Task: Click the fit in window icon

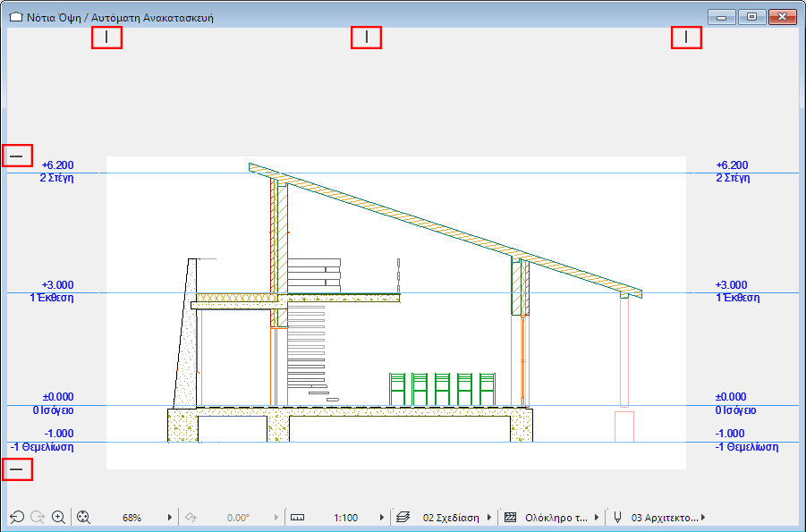Action: coord(84,517)
